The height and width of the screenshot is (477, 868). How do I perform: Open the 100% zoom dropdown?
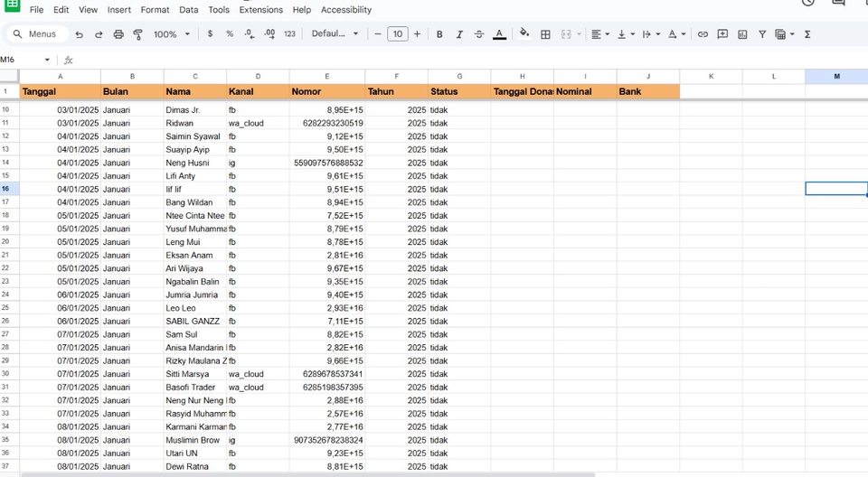pyautogui.click(x=172, y=34)
